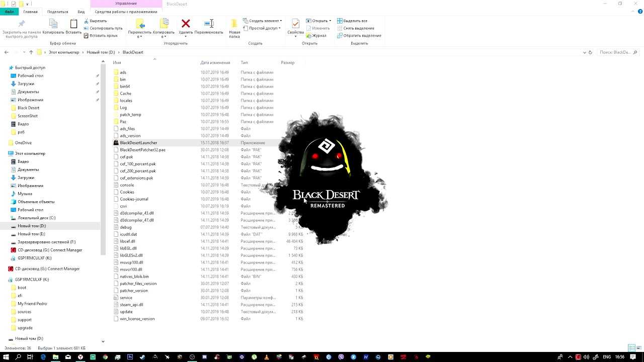Viewport: 644px width, 362px height.
Task: Click the taskbar search magnifier icon
Action: point(18,357)
